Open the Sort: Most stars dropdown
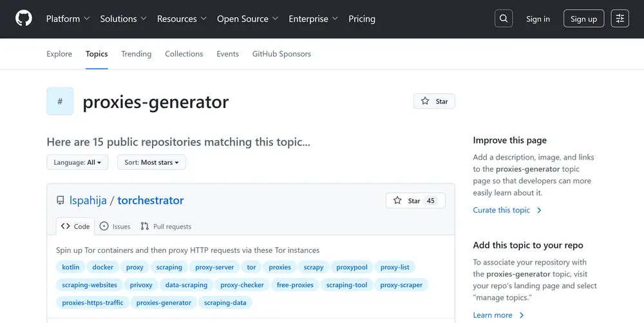Image resolution: width=644 pixels, height=323 pixels. pos(151,162)
